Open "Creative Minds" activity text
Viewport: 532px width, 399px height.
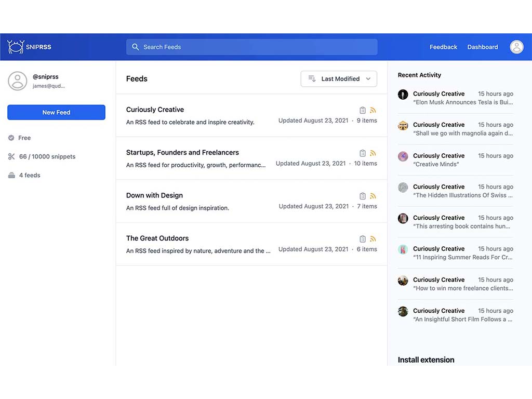click(436, 164)
